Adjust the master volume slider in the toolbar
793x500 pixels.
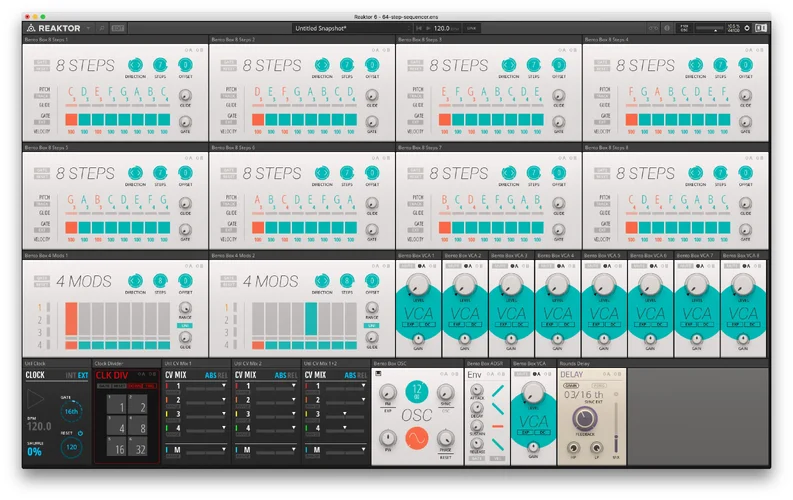[710, 28]
